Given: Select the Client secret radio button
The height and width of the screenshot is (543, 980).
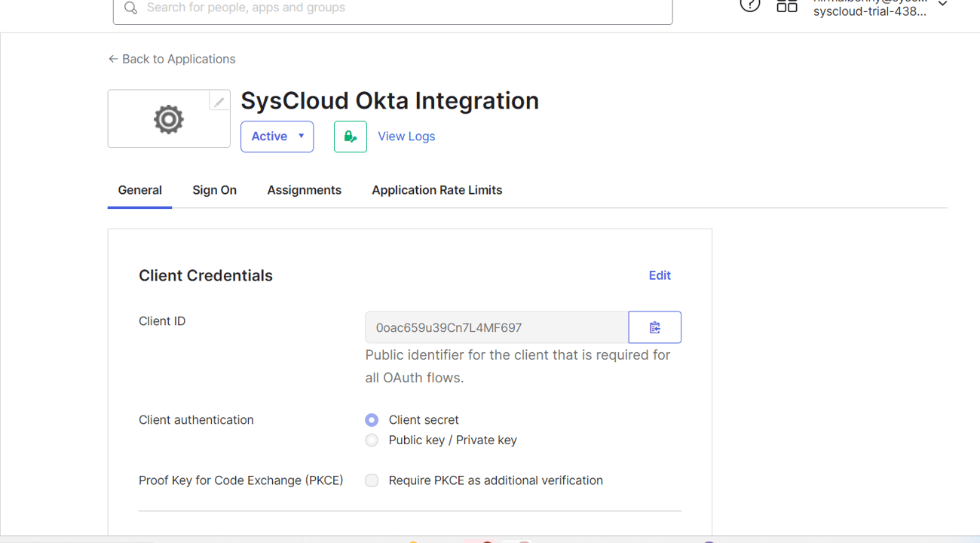Looking at the screenshot, I should coord(371,419).
